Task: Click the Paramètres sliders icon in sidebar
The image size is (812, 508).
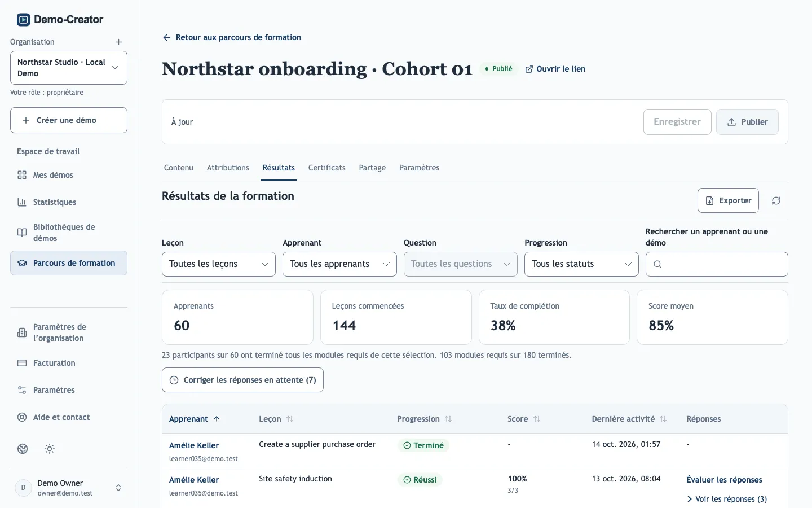Action: click(x=22, y=390)
